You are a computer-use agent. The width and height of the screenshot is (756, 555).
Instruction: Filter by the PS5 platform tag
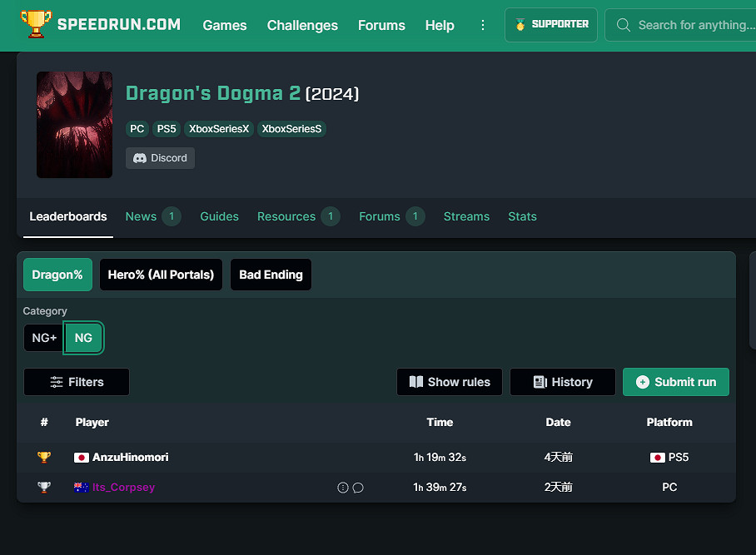click(x=166, y=129)
